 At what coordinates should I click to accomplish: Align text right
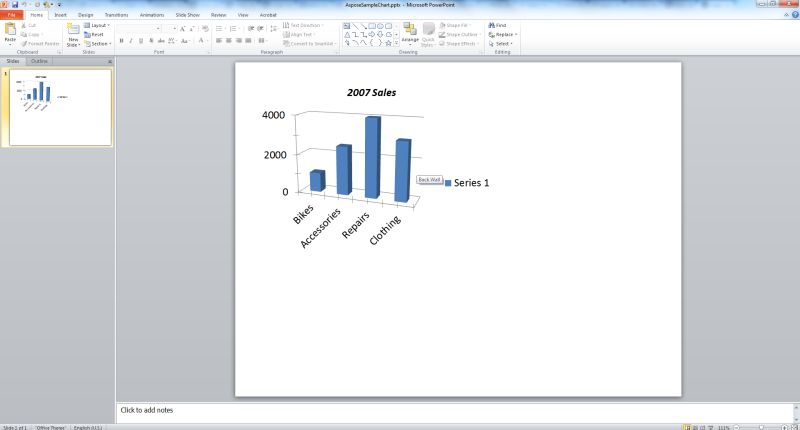pyautogui.click(x=238, y=41)
